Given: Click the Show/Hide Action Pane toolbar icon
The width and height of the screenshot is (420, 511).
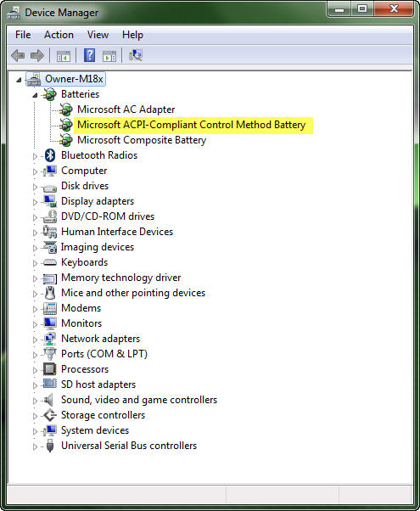Looking at the screenshot, I should click(x=109, y=56).
